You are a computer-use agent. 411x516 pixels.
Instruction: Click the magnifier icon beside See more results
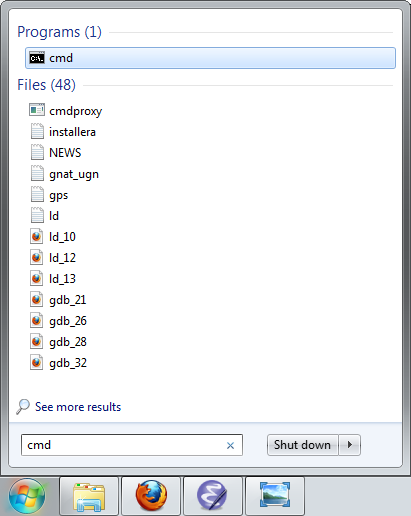23,407
